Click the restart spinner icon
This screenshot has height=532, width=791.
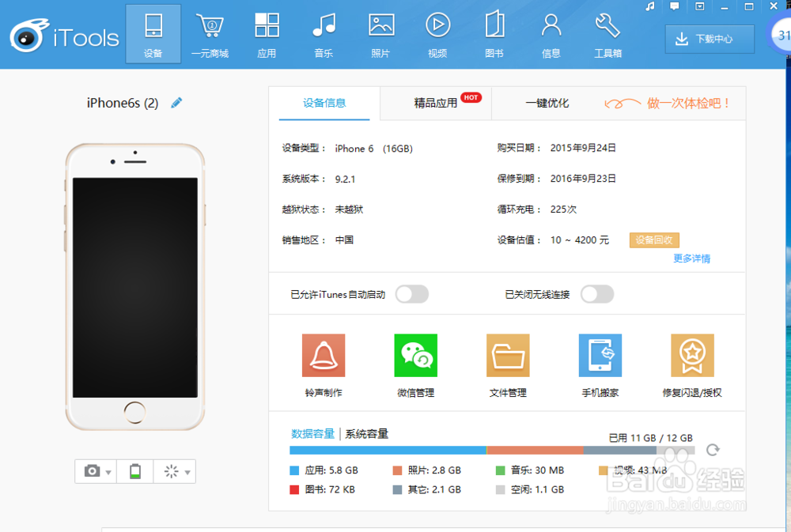[172, 471]
